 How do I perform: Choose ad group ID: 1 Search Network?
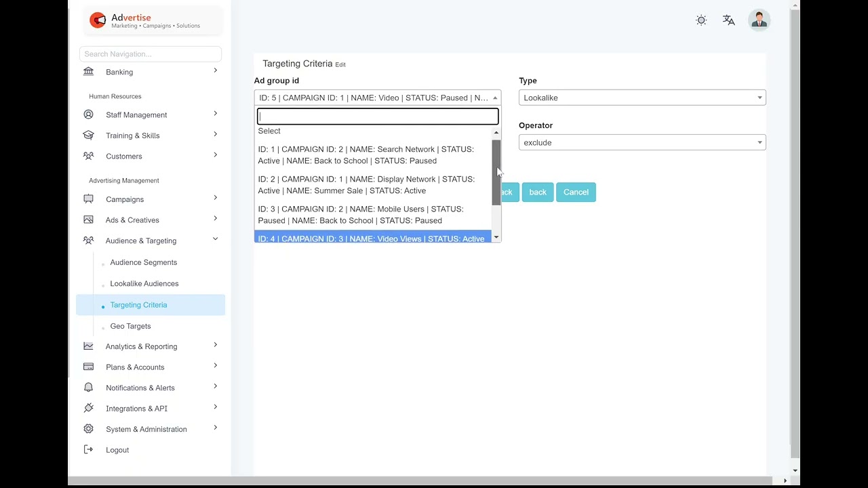(373, 155)
